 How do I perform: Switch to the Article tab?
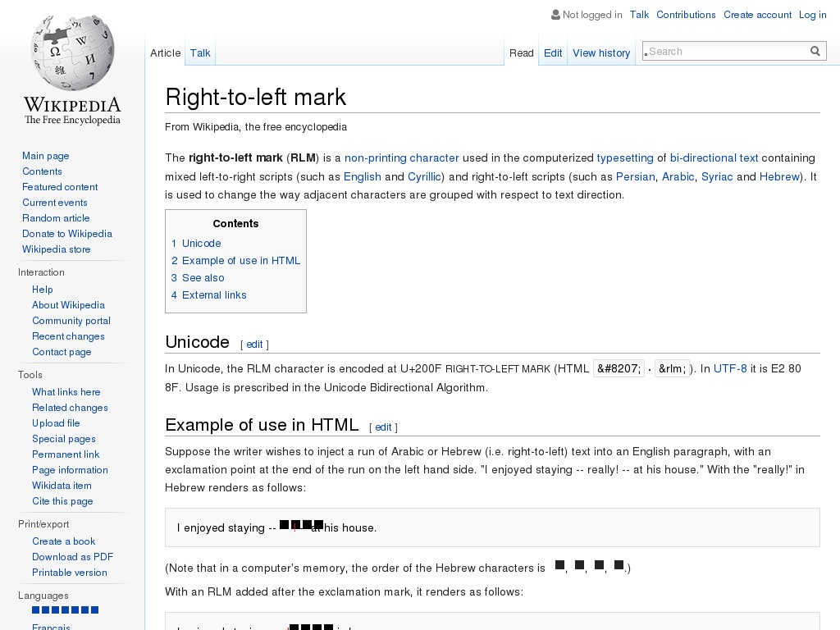click(x=165, y=53)
